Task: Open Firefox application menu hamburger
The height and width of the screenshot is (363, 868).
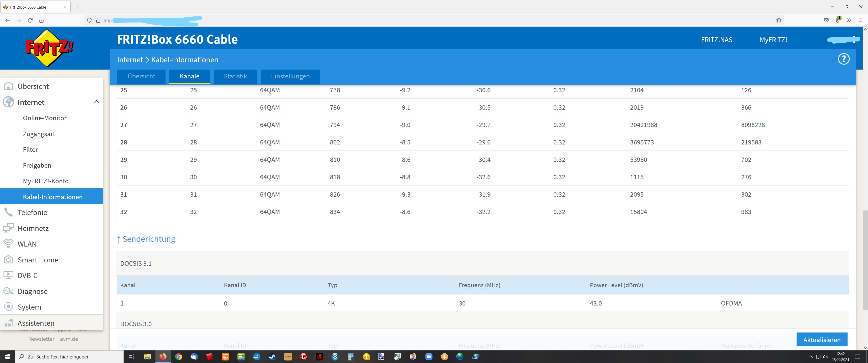Action: click(860, 20)
